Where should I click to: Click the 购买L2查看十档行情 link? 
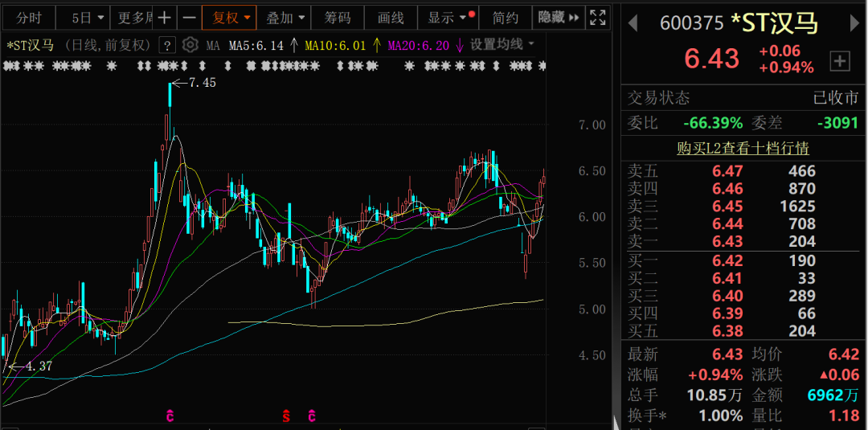(743, 148)
